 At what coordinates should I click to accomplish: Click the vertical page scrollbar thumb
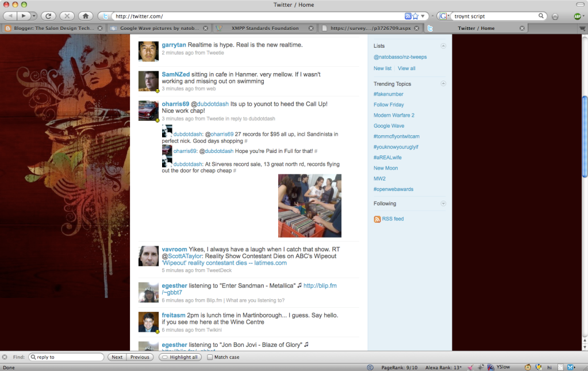[x=585, y=136]
